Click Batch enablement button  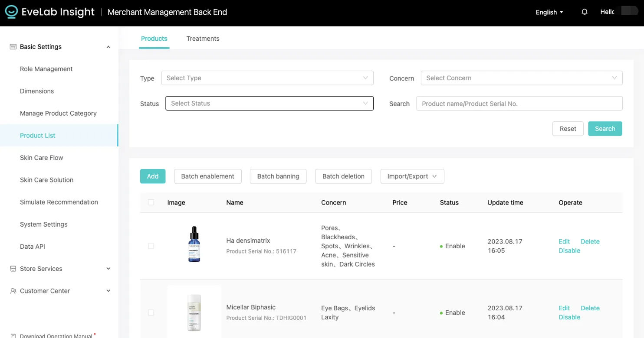(x=208, y=176)
